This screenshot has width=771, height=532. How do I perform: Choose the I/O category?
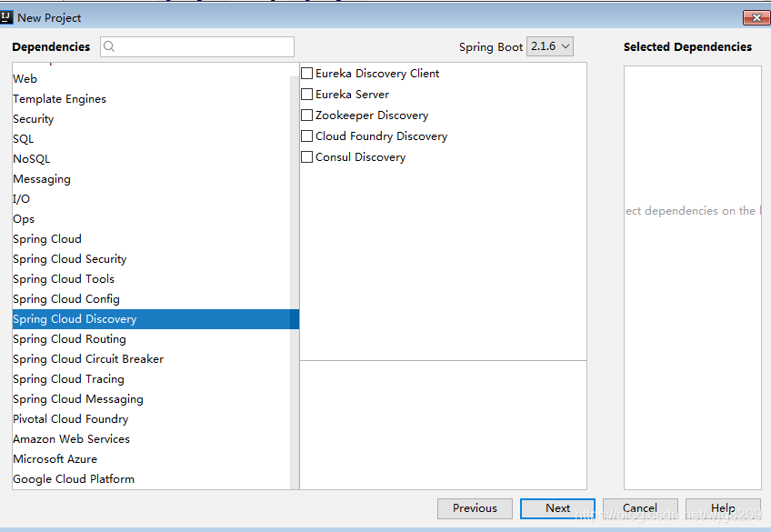[152, 199]
